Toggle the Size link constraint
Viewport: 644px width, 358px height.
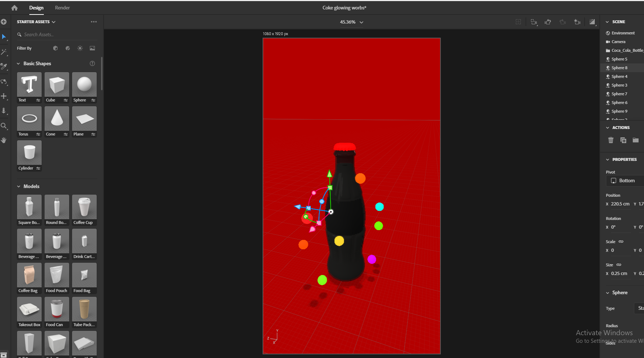click(619, 265)
